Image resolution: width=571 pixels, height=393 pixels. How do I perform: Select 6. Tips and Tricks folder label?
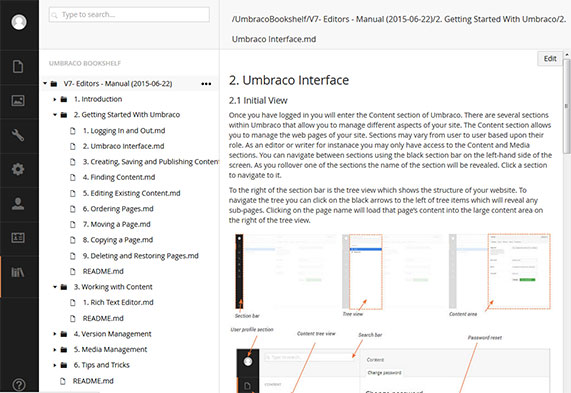pos(102,365)
